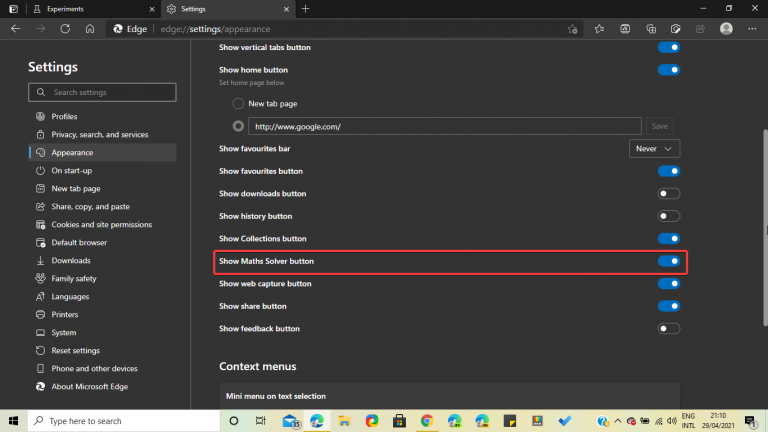Go to On start-up settings
Image resolution: width=768 pixels, height=432 pixels.
point(103,170)
